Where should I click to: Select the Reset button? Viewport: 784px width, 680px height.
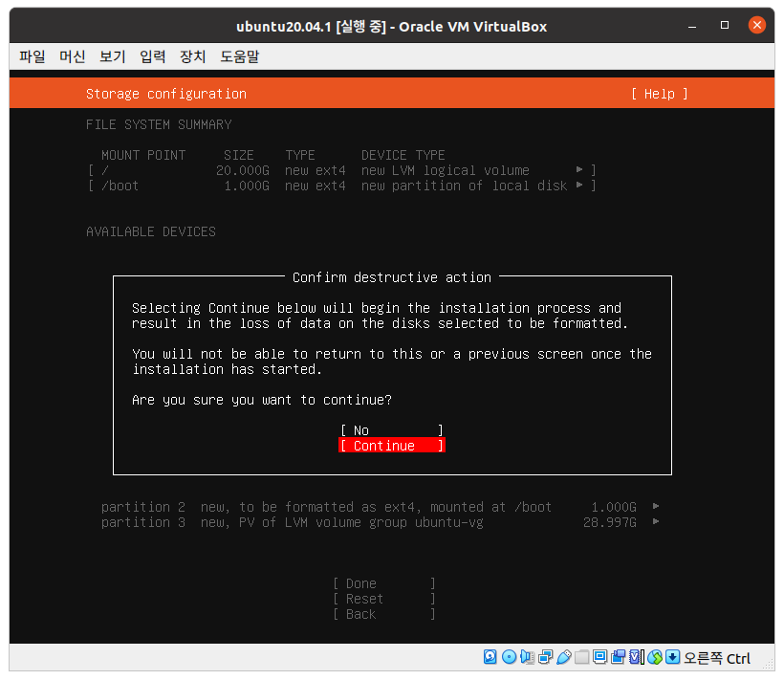click(x=383, y=599)
